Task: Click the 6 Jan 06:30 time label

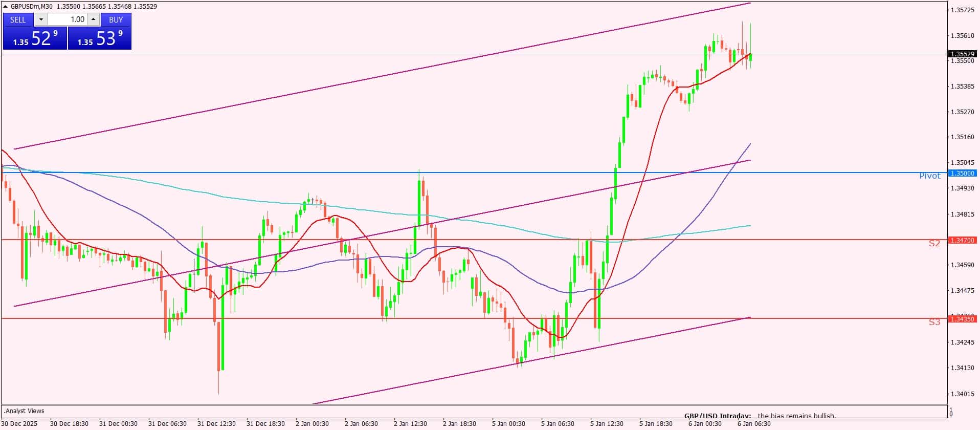Action: point(754,423)
